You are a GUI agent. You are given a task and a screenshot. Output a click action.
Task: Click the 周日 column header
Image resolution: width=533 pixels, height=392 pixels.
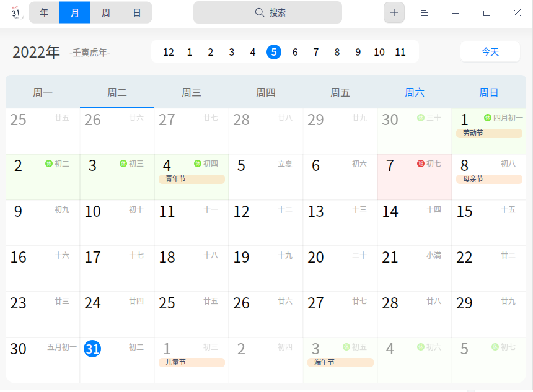tap(489, 92)
